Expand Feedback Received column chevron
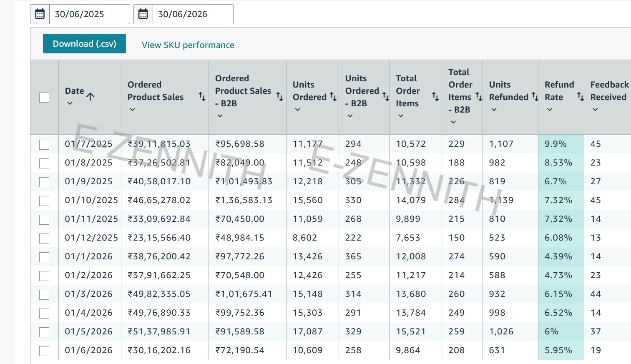 click(x=595, y=109)
